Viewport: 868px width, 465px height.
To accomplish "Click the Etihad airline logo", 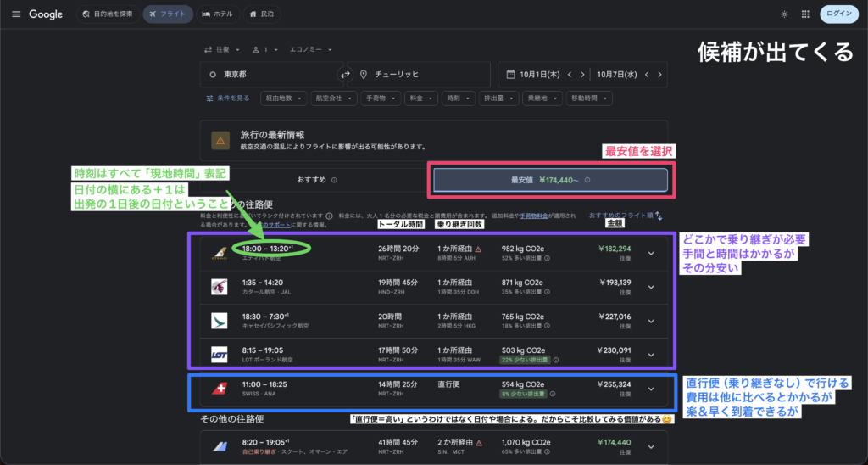I will click(220, 253).
